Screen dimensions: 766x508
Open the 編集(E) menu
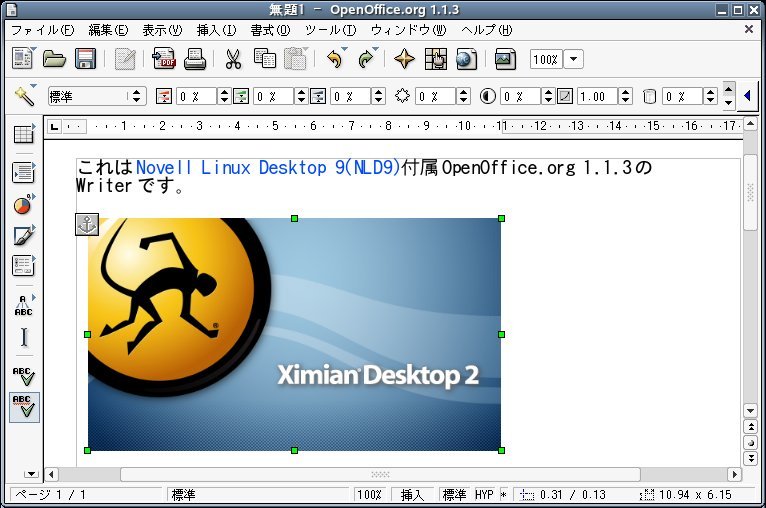click(108, 30)
